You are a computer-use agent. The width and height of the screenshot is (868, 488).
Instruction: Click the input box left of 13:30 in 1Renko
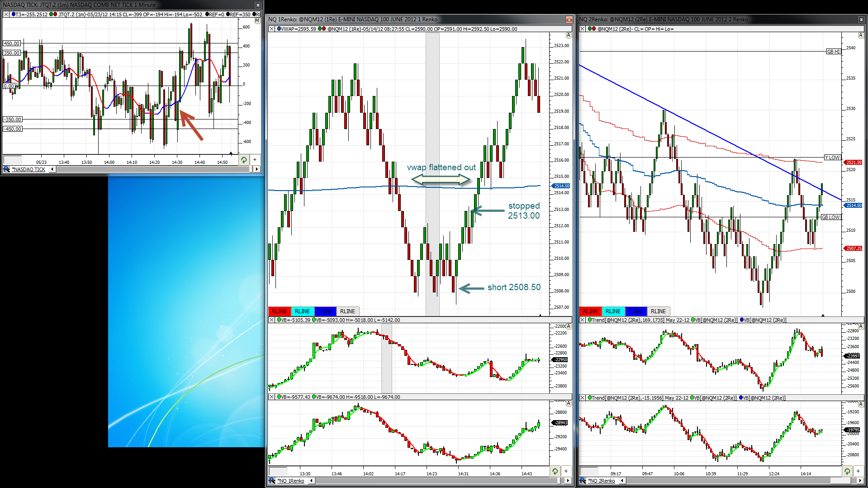click(278, 471)
